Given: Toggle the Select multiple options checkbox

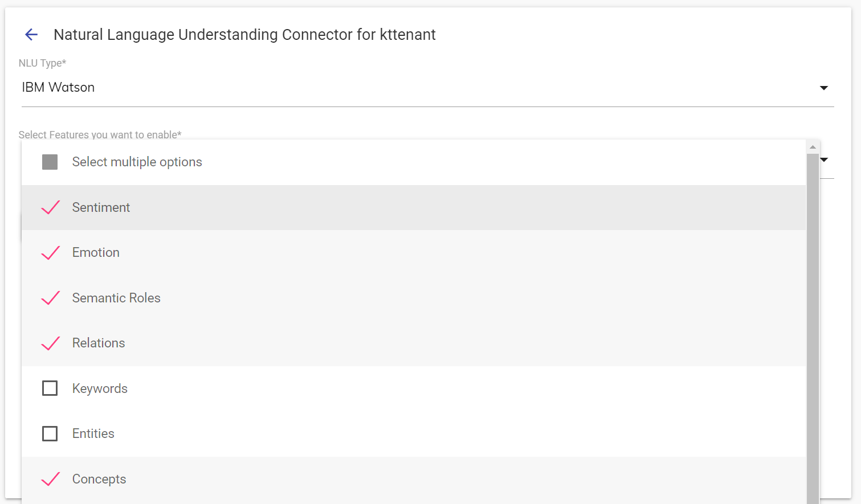Looking at the screenshot, I should (50, 162).
